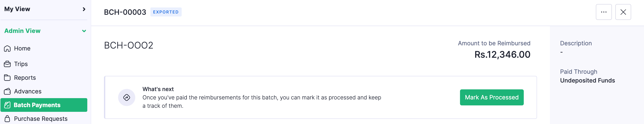Close the BCH-00003 batch details panel
644x124 pixels.
click(x=623, y=12)
